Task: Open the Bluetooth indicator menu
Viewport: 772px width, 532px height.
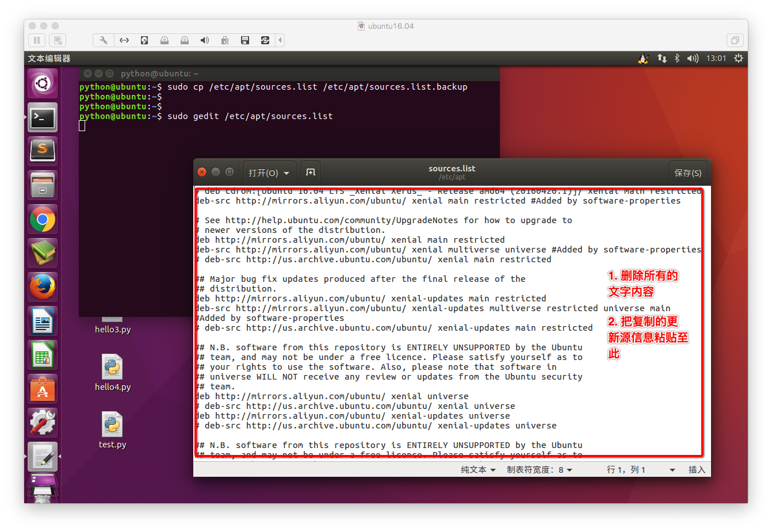Action: 677,59
